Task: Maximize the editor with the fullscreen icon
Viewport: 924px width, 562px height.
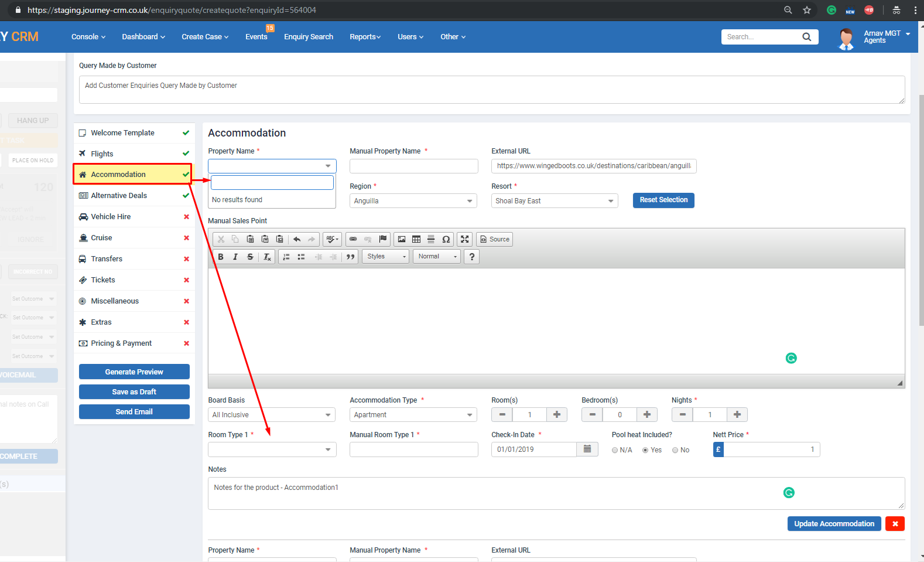Action: (465, 239)
